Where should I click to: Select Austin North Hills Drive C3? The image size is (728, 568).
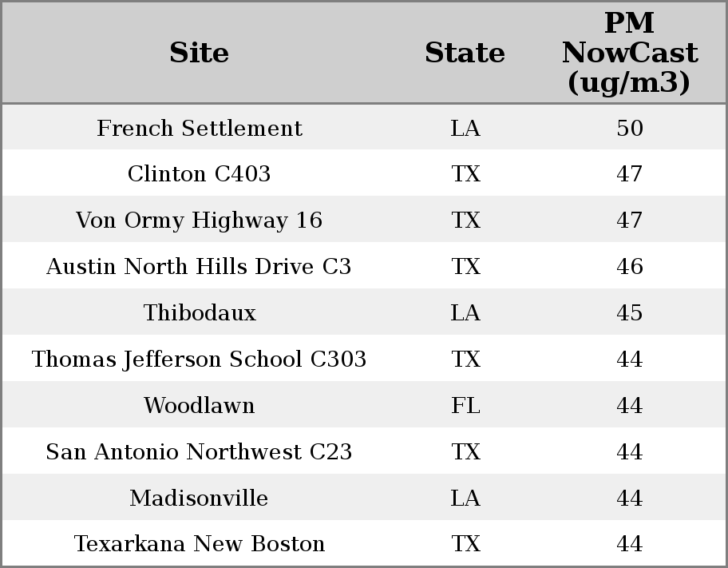[x=200, y=267]
